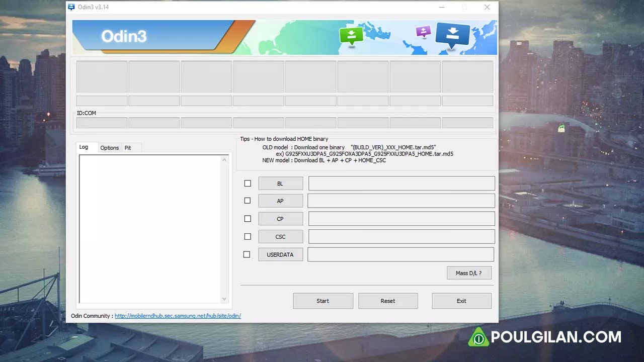Click the ID:COM label
Screen dimensions: 644x362
pos(87,113)
